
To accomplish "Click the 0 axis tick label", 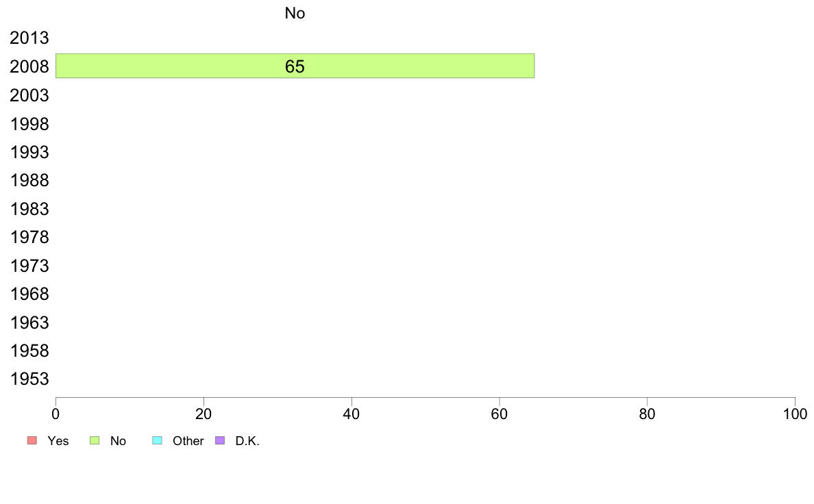I will (x=56, y=414).
